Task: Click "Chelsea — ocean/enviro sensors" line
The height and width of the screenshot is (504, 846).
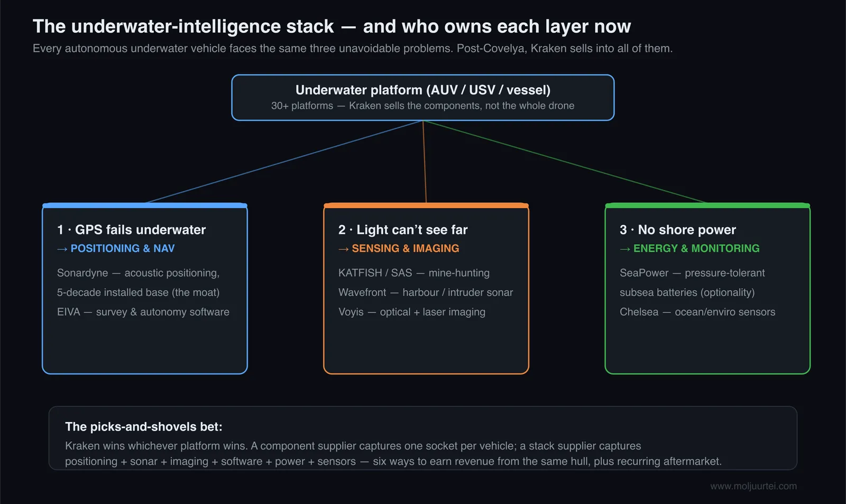Action: pyautogui.click(x=697, y=312)
